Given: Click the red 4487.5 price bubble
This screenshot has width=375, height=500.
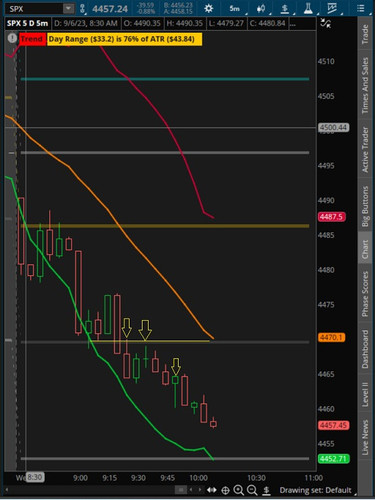Looking at the screenshot, I should point(332,217).
